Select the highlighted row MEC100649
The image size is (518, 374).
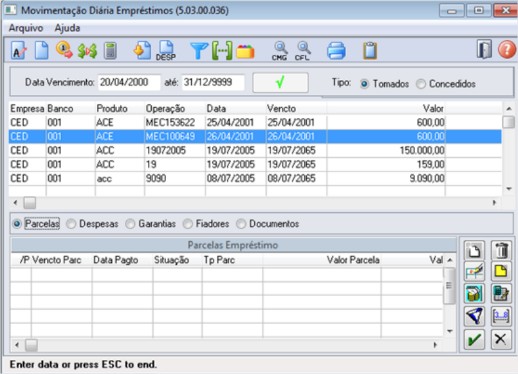[x=255, y=137]
